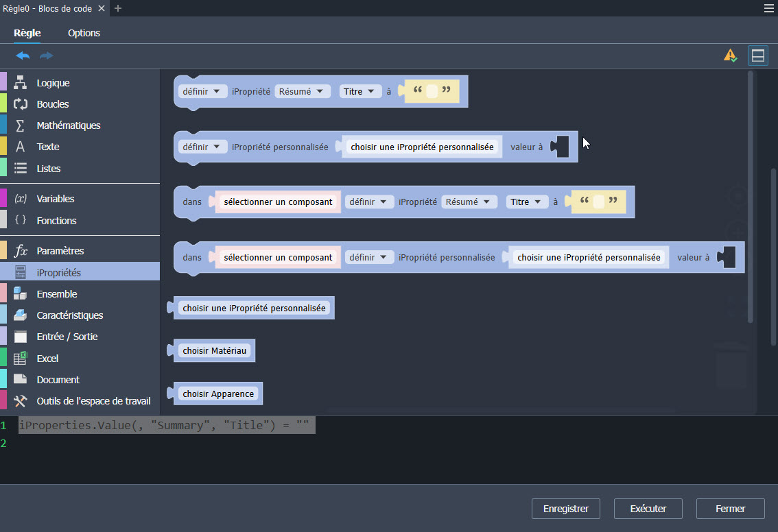Add a new tab with plus icon

[x=118, y=8]
